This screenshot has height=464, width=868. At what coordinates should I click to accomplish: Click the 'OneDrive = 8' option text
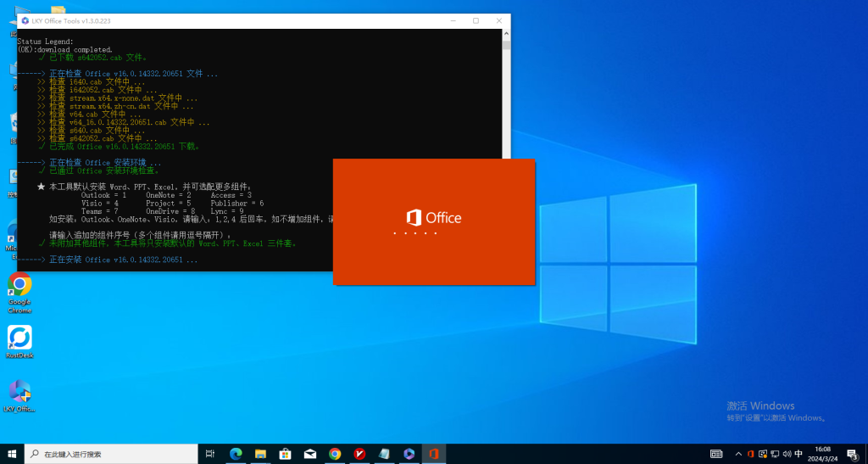171,211
